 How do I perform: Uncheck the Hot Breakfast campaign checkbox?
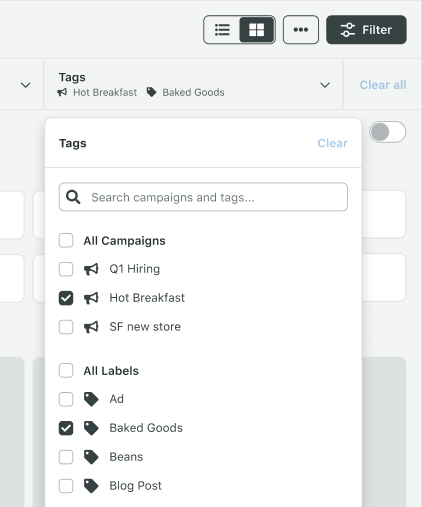[x=66, y=298]
